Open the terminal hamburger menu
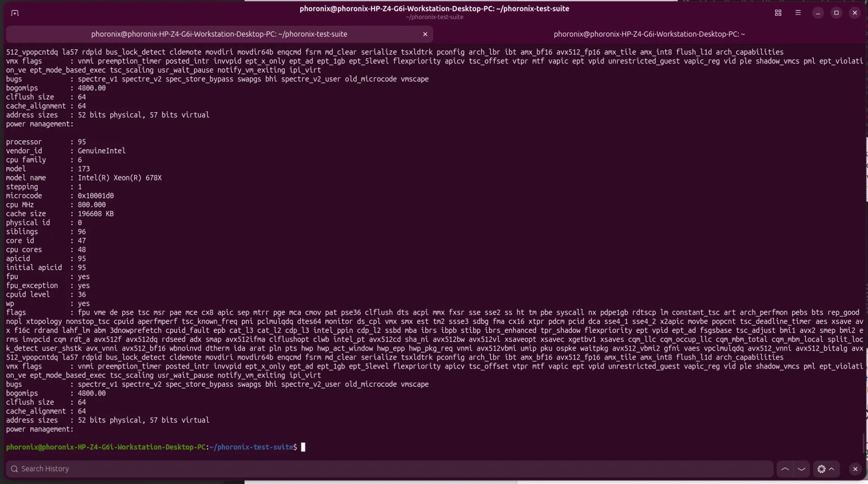Viewport: 868px width, 484px height. (x=798, y=13)
